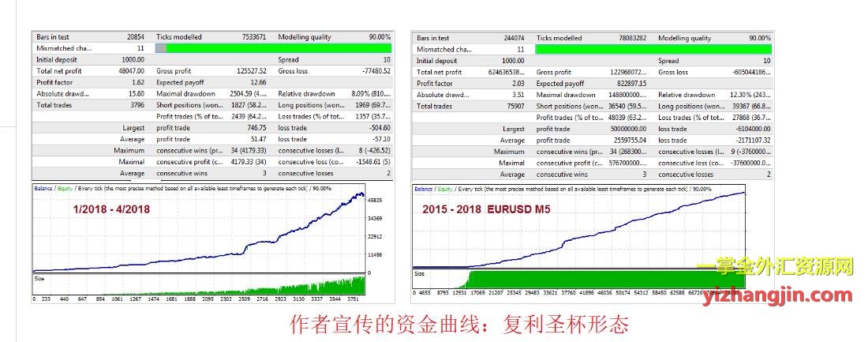Select the left Bars in test value 20854

click(134, 37)
